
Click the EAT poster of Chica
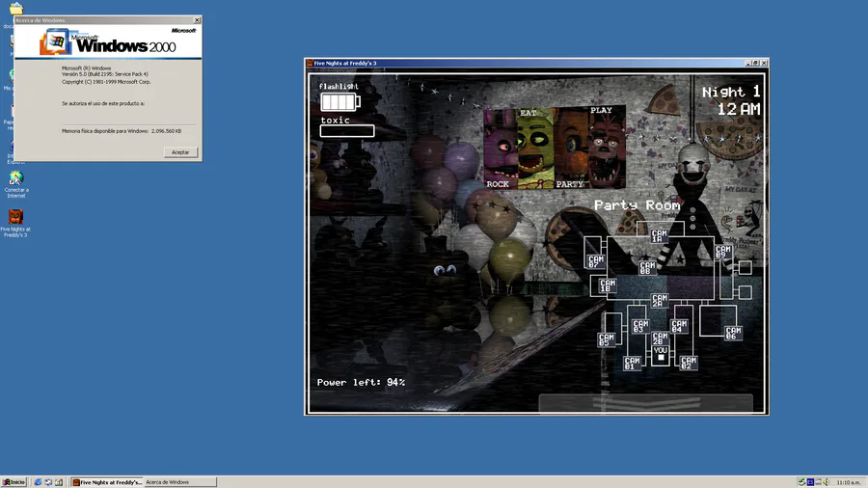[x=535, y=149]
